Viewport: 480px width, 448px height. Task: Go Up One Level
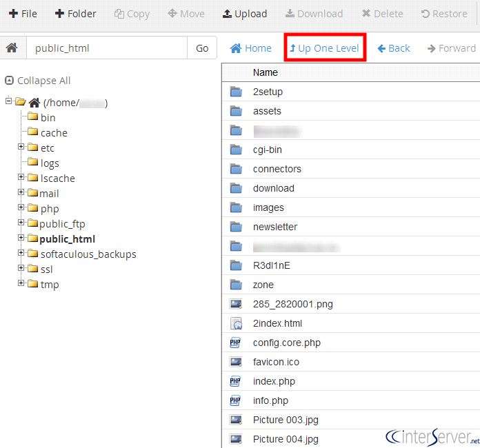tap(324, 48)
